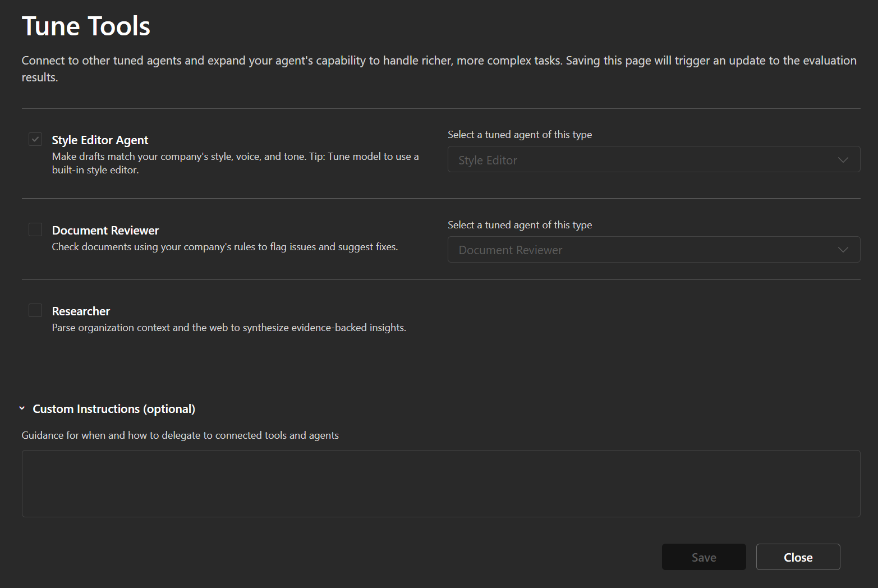Click the chevron arrow in Document Reviewer dropdown
The height and width of the screenshot is (588, 878).
point(843,250)
